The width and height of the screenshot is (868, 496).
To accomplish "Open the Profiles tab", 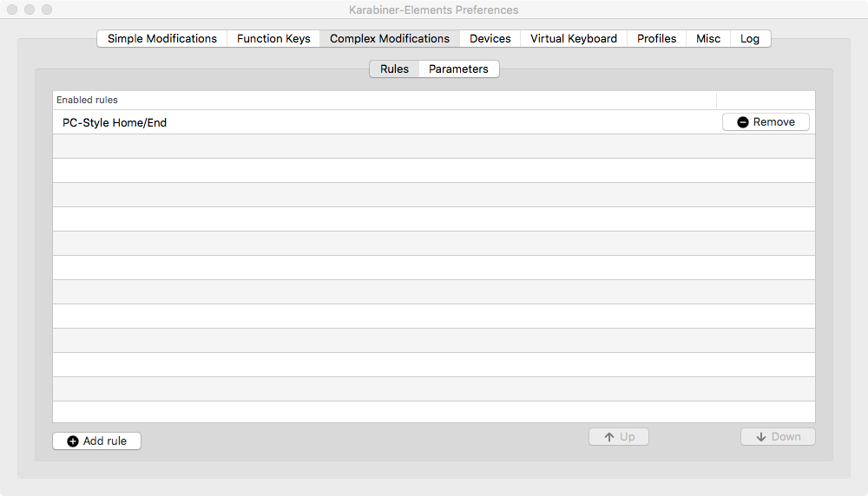I will pyautogui.click(x=656, y=39).
